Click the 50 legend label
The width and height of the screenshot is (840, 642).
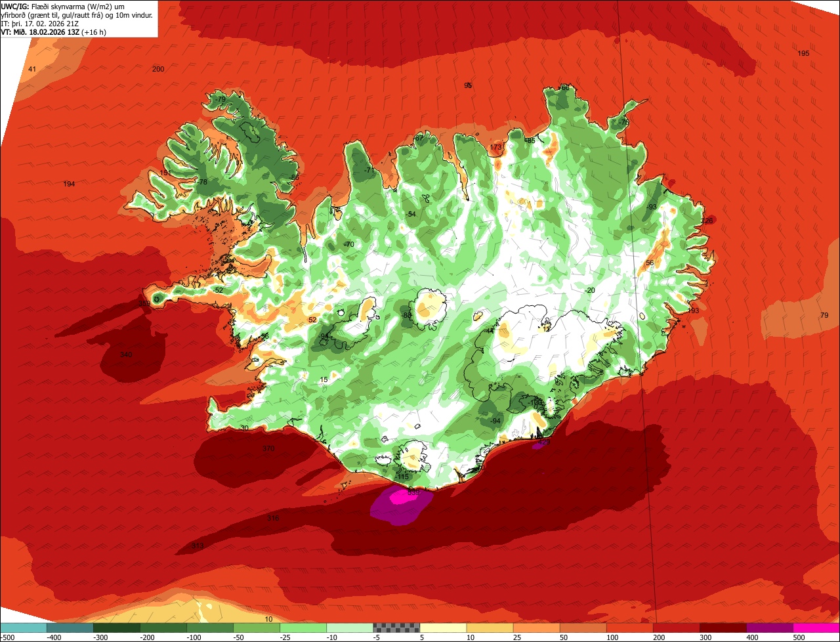coord(564,637)
